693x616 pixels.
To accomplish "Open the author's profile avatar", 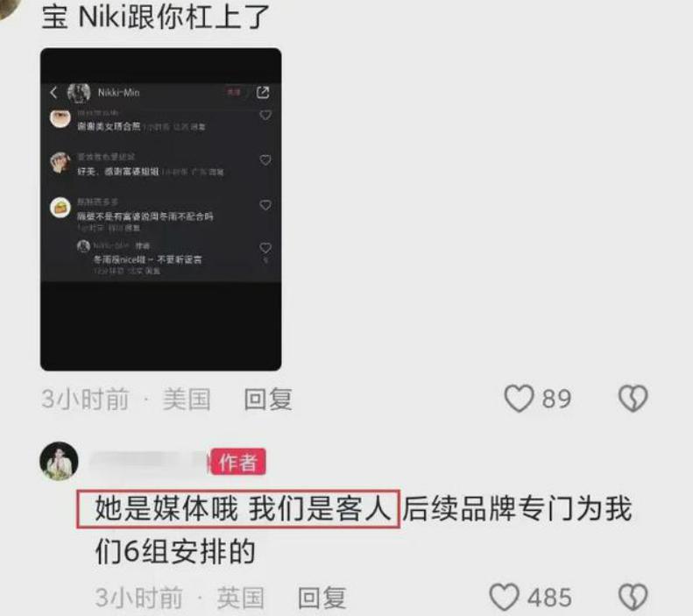I will pos(59,461).
